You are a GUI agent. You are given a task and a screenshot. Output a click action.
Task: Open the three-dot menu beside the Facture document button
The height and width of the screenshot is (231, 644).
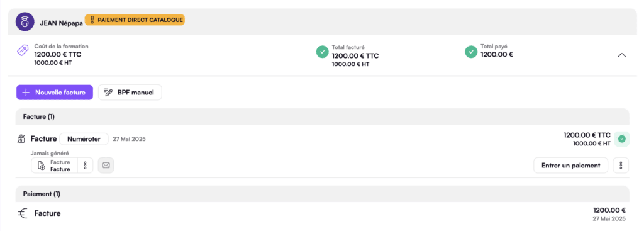[x=86, y=166]
